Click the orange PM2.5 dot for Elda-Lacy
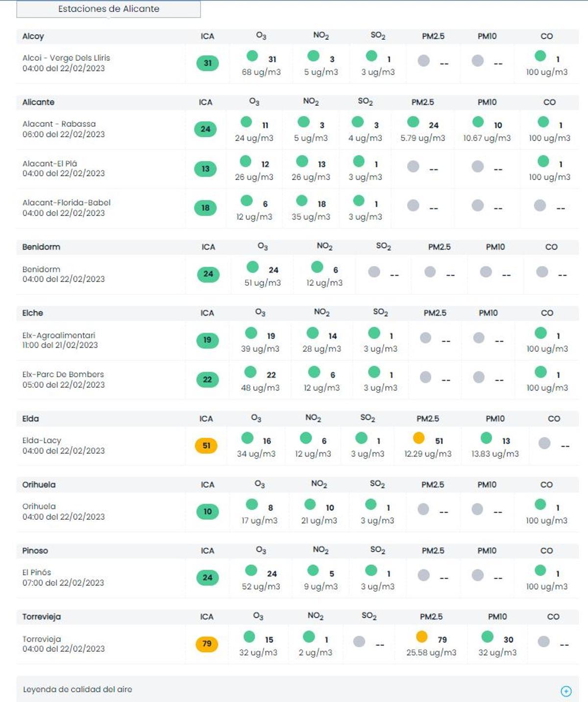Image resolution: width=588 pixels, height=702 pixels. pos(418,438)
